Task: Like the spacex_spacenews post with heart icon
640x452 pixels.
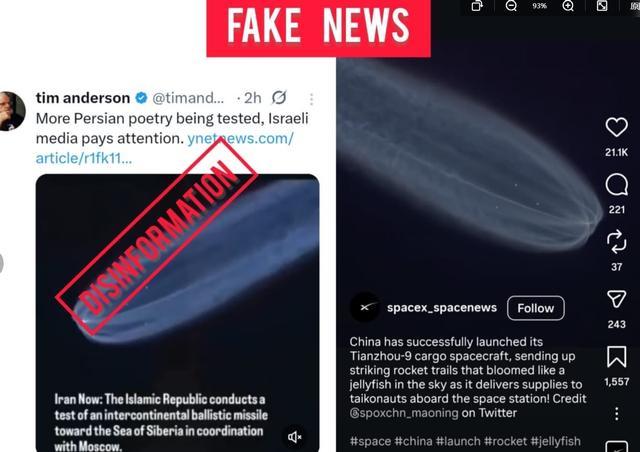Action: coord(616,127)
